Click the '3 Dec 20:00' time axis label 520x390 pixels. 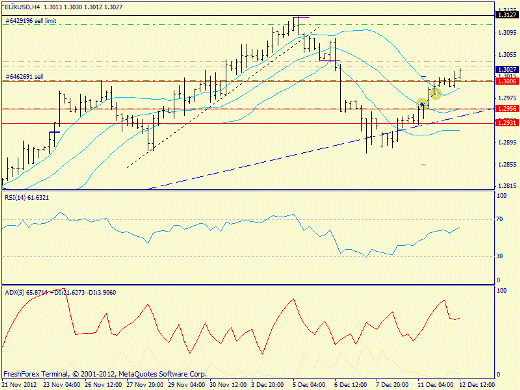[x=268, y=384]
